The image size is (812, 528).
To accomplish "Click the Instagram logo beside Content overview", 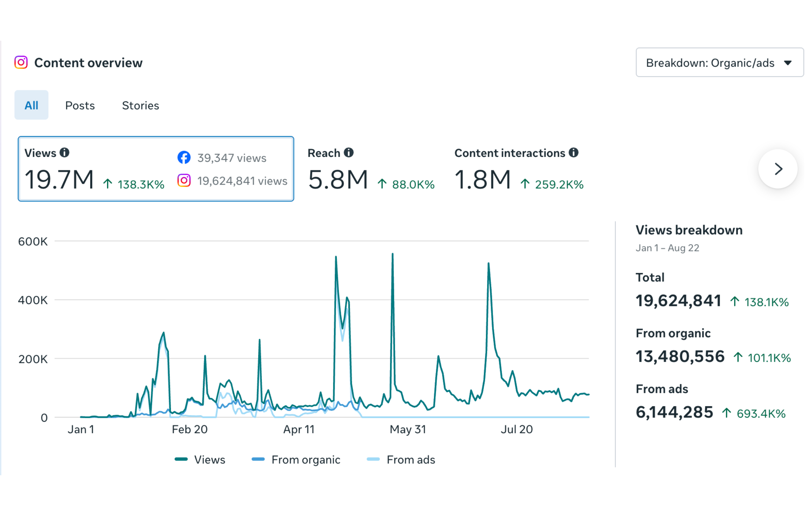I will click(21, 63).
